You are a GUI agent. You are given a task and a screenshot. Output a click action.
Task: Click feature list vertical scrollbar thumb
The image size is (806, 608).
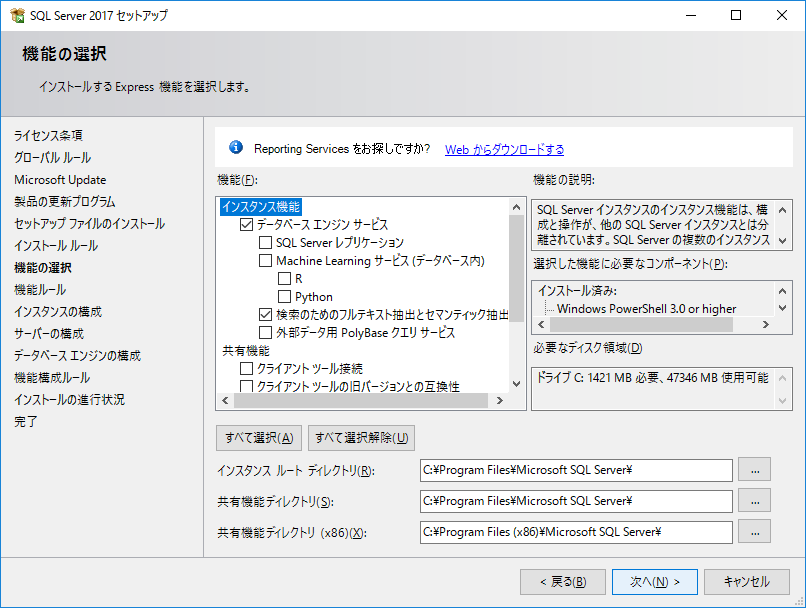click(x=517, y=268)
